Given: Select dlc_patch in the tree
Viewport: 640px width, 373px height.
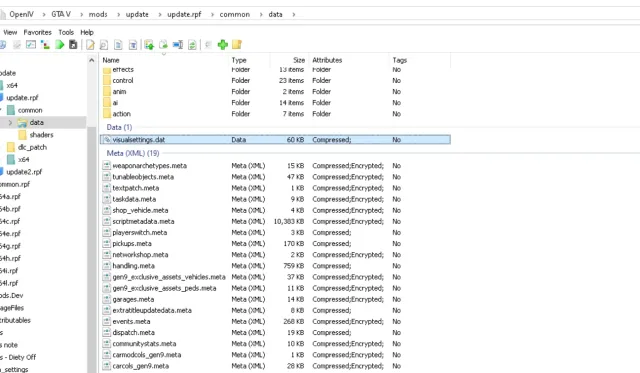Looking at the screenshot, I should [32, 147].
